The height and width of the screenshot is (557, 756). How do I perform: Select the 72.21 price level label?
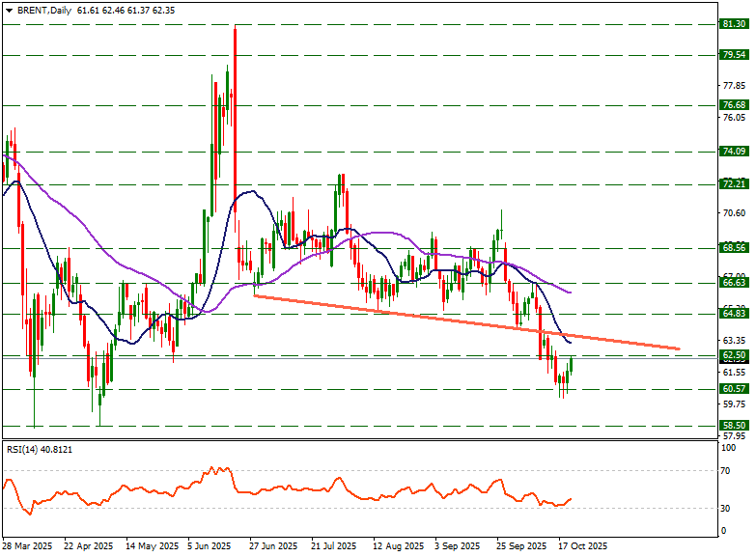pyautogui.click(x=734, y=184)
